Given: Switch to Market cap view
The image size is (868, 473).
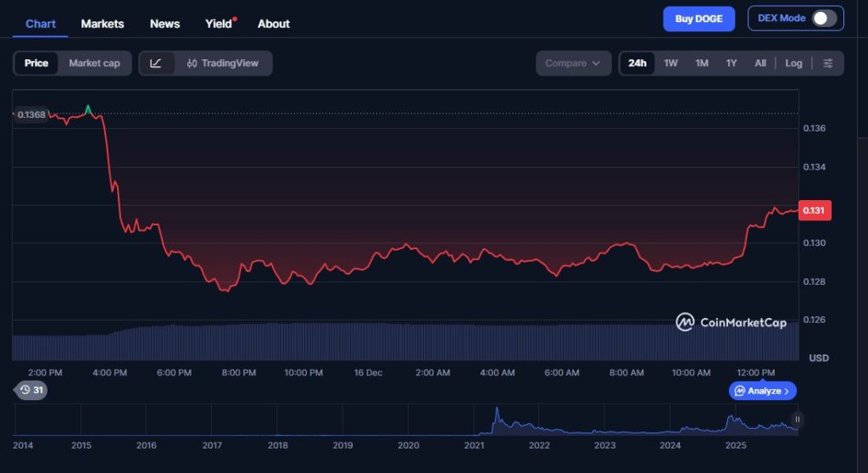Looking at the screenshot, I should tap(94, 64).
